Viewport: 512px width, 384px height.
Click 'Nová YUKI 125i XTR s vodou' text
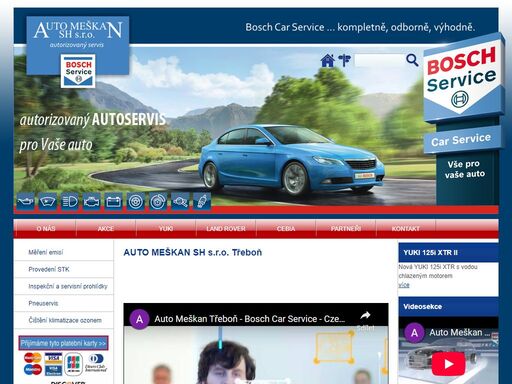pyautogui.click(x=438, y=267)
